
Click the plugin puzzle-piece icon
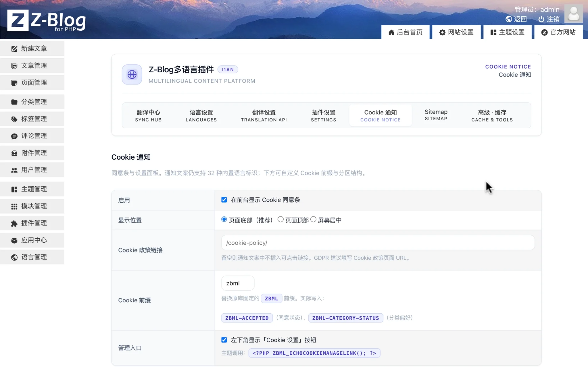(14, 223)
